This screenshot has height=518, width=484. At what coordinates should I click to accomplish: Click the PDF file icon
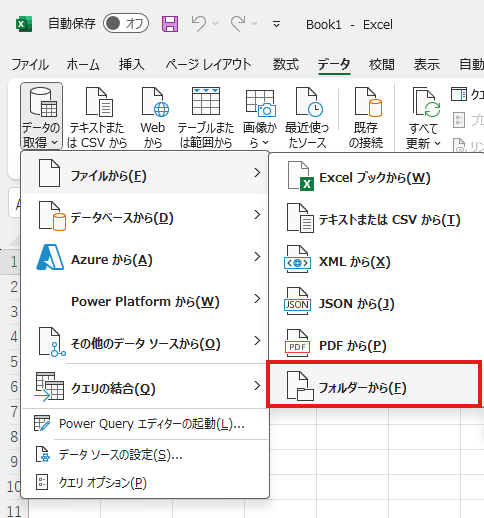[x=297, y=344]
